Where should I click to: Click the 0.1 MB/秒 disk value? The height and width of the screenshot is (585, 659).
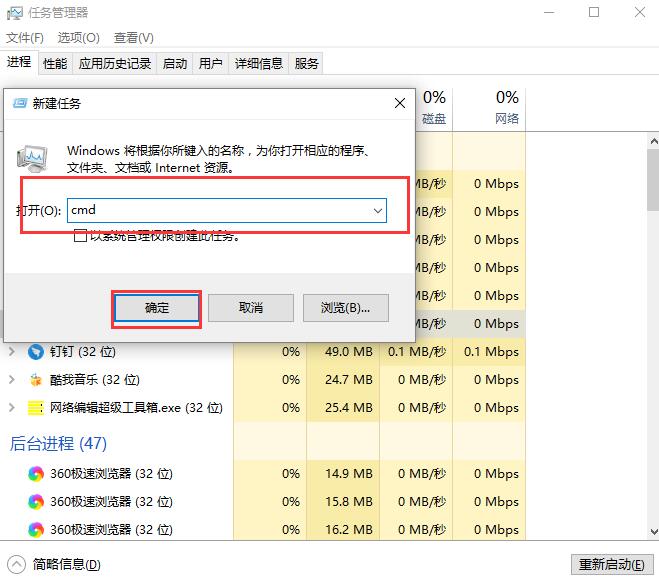[x=416, y=351]
